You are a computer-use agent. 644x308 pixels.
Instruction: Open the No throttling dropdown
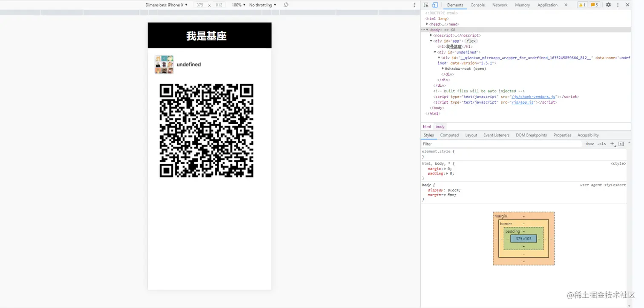pyautogui.click(x=263, y=5)
